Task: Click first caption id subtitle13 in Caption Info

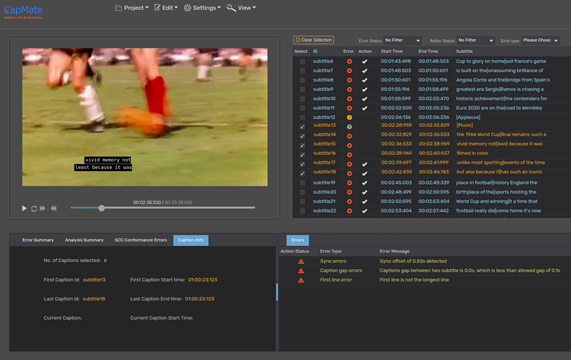Action: pyautogui.click(x=94, y=280)
